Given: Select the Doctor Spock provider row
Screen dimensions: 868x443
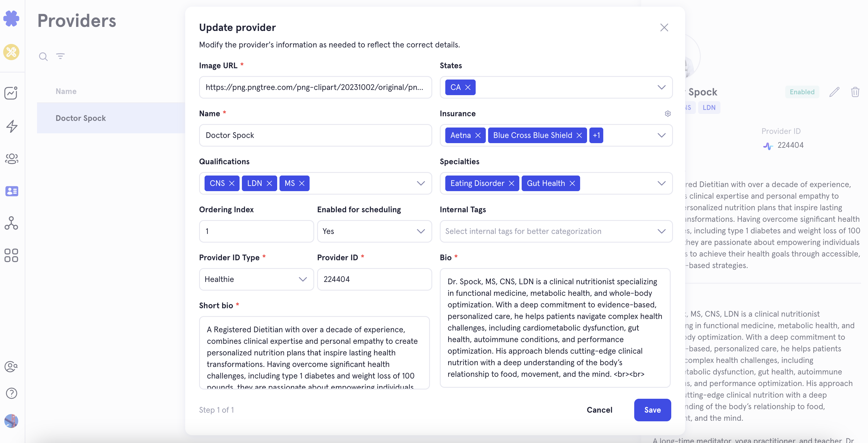Looking at the screenshot, I should pyautogui.click(x=111, y=118).
